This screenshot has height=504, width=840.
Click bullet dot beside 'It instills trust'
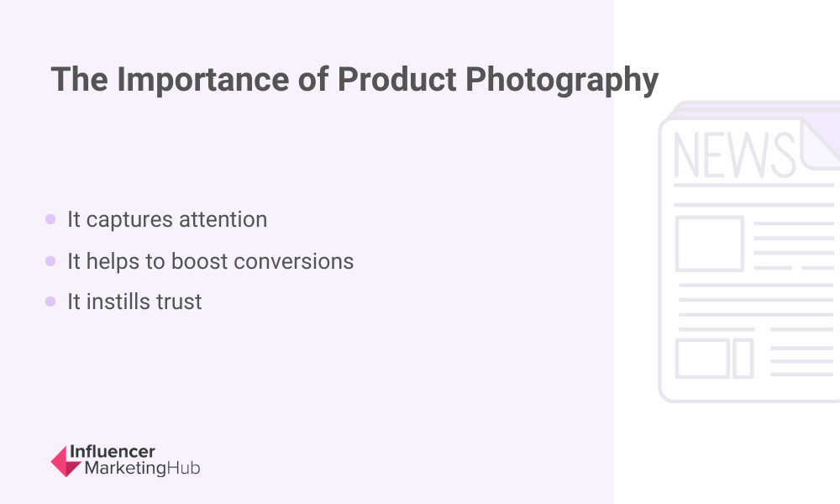tap(50, 302)
